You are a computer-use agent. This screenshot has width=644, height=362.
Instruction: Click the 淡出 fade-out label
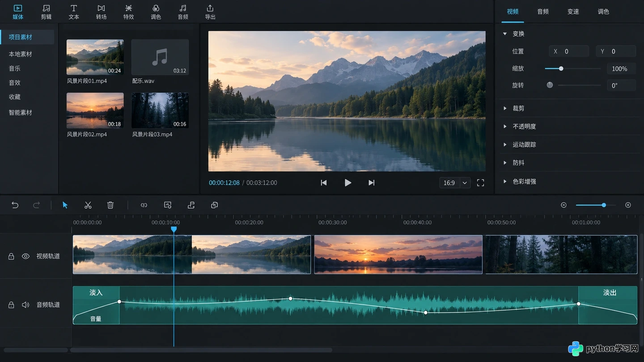(x=610, y=293)
